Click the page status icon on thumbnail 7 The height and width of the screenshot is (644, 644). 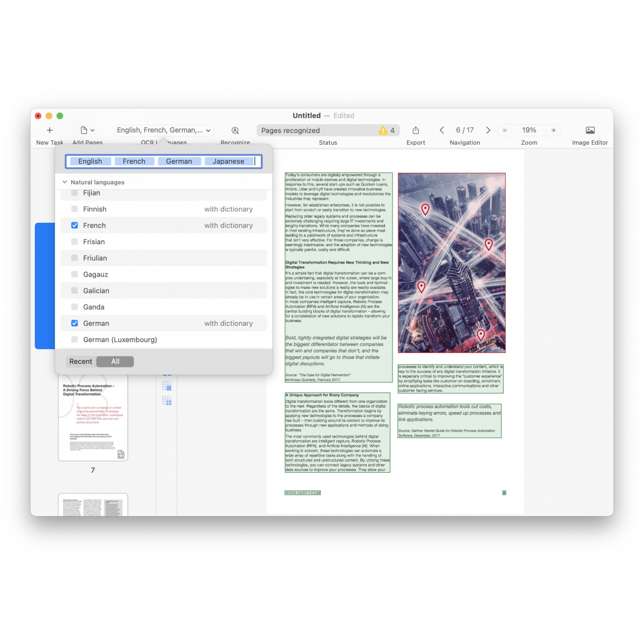(x=121, y=454)
